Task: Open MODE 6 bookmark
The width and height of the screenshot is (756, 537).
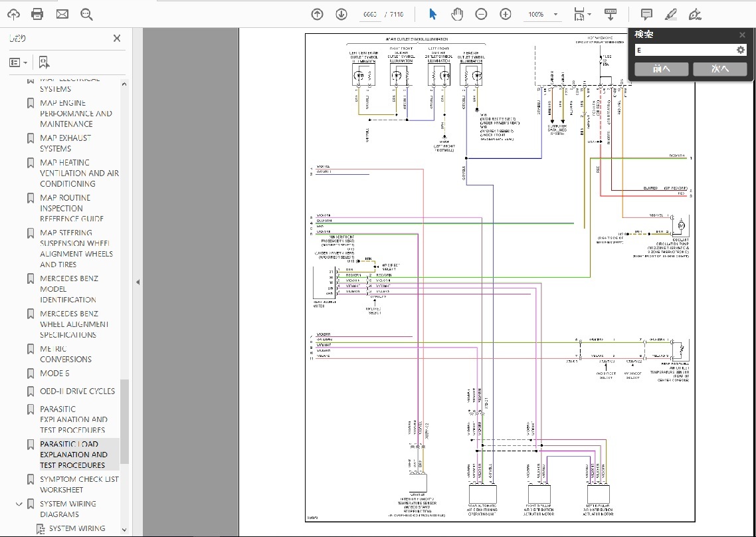Action: (x=54, y=374)
